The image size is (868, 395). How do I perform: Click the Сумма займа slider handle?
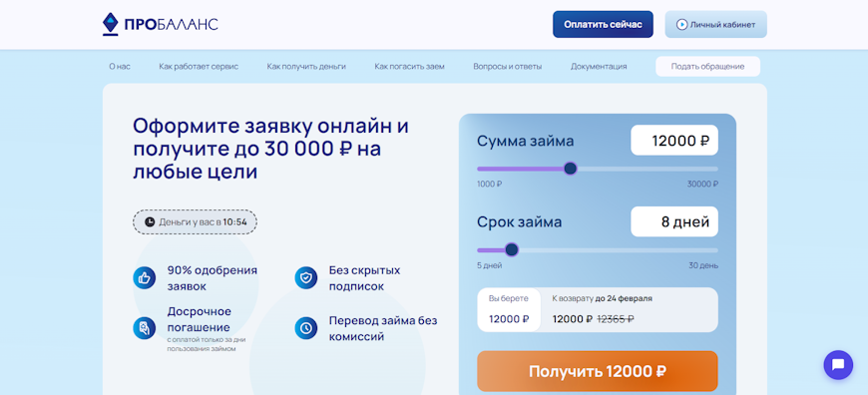(570, 169)
